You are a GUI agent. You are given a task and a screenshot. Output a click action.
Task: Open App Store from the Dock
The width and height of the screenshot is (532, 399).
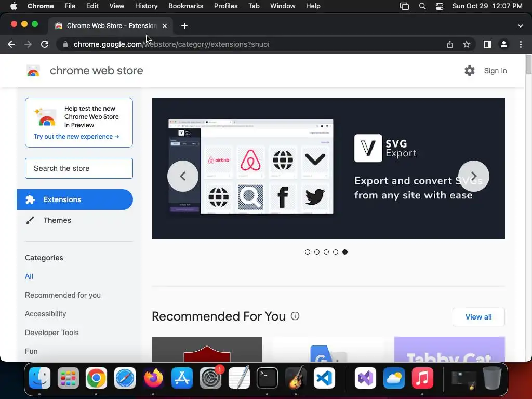pyautogui.click(x=182, y=378)
